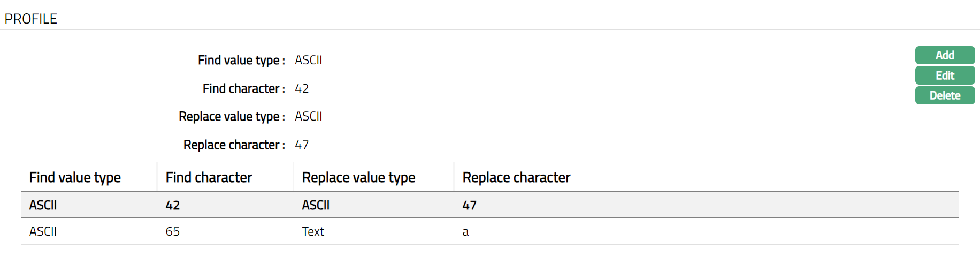Click the Replace character detail value 47
Screen dimensions: 980x256
click(x=302, y=145)
